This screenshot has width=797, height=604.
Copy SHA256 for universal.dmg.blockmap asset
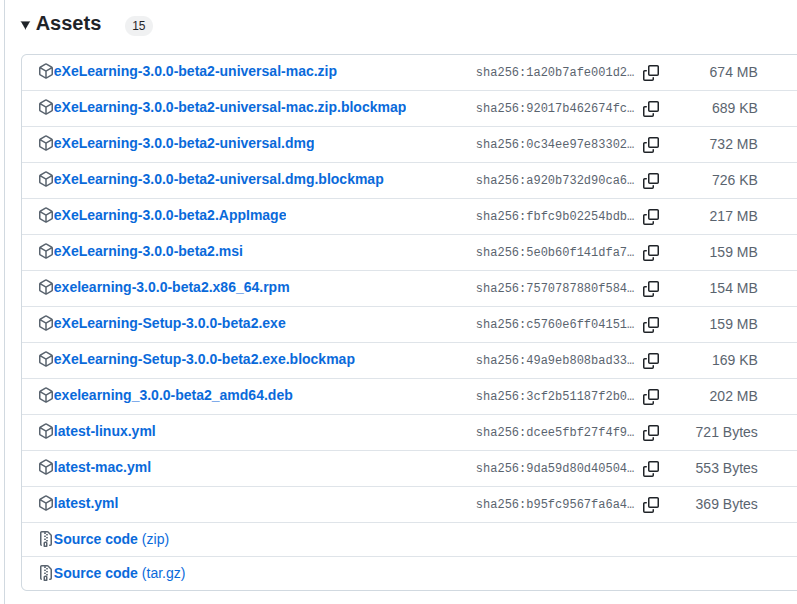(651, 180)
